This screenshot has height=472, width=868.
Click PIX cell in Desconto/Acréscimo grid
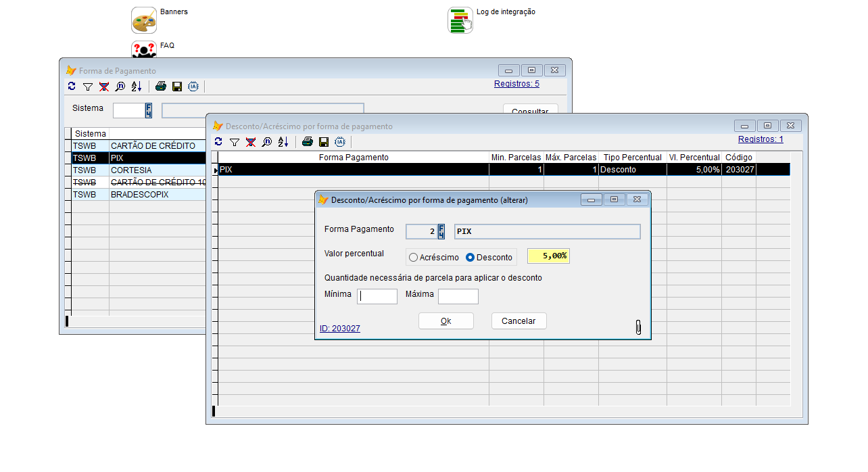354,170
